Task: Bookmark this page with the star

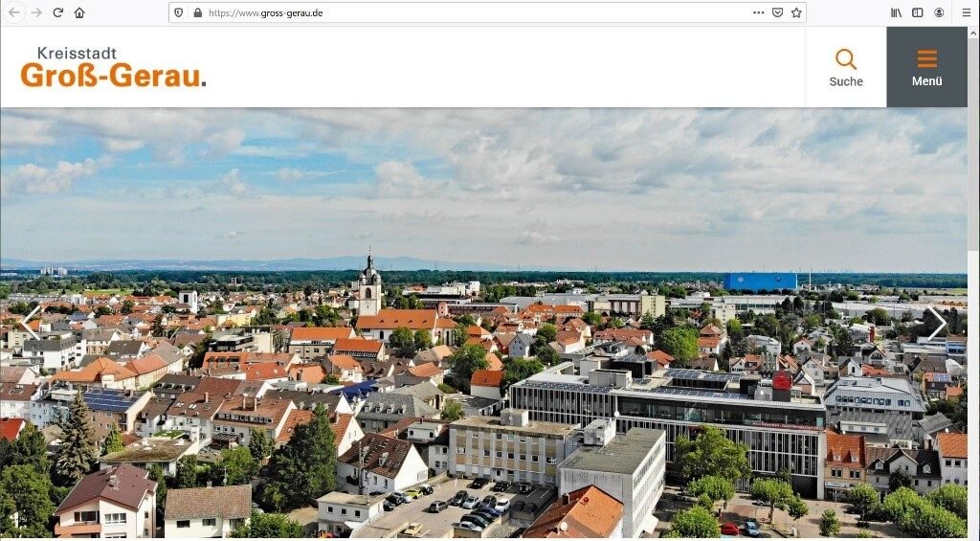Action: 796,12
